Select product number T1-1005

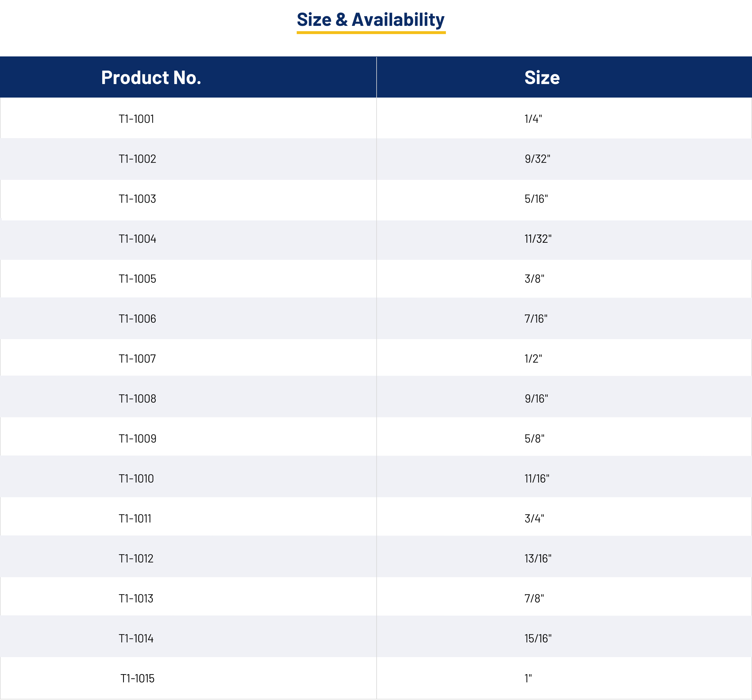coord(137,279)
